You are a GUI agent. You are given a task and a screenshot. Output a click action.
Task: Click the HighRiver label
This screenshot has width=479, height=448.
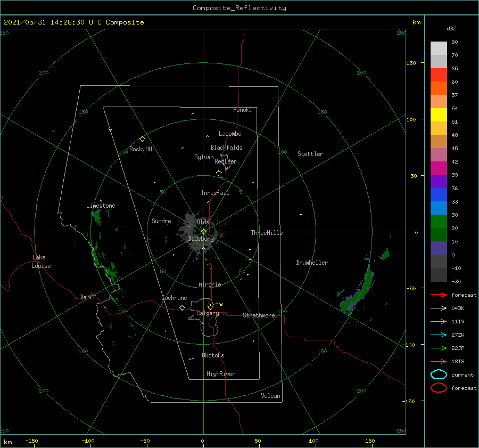point(221,374)
